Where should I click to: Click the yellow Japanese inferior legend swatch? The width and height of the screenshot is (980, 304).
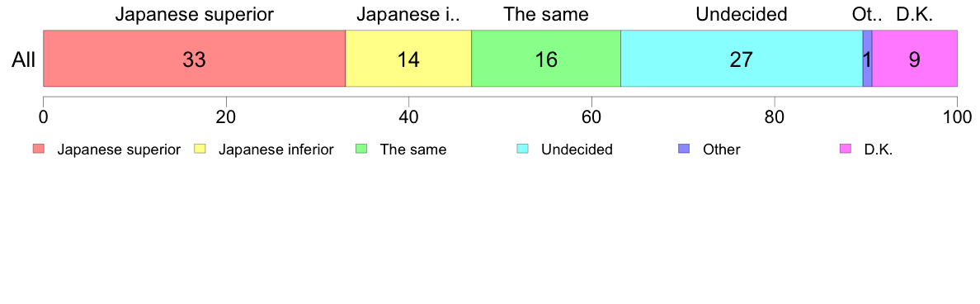pyautogui.click(x=200, y=150)
